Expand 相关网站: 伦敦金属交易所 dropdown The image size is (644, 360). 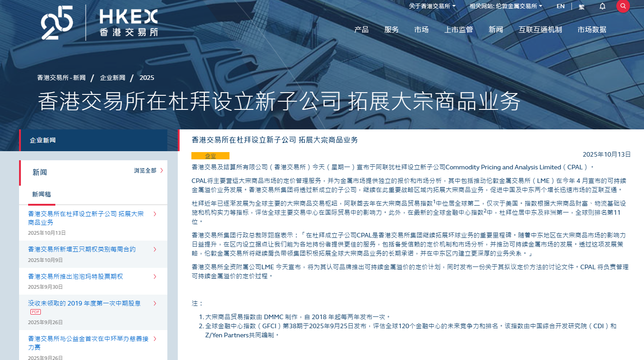tap(506, 6)
